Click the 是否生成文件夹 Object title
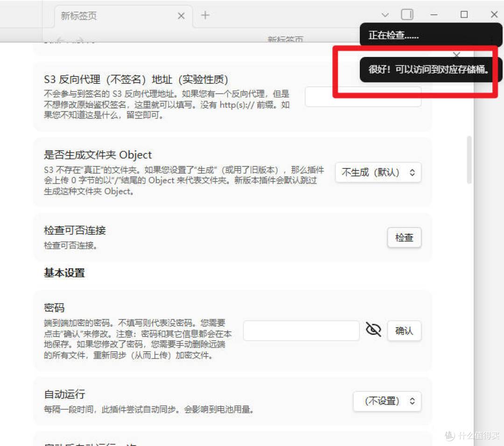This screenshot has width=504, height=446. [98, 155]
